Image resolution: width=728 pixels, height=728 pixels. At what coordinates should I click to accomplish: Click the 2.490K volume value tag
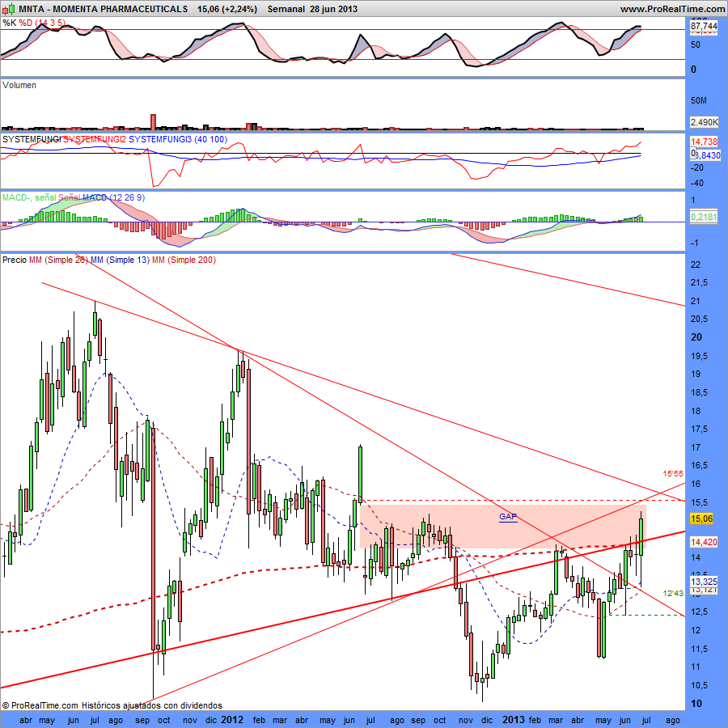pyautogui.click(x=704, y=122)
